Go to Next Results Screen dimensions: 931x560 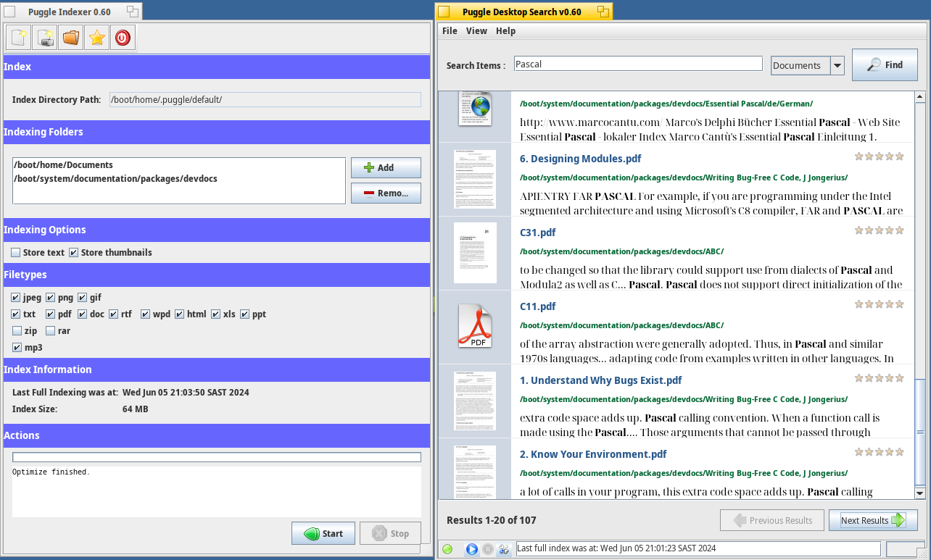point(874,520)
